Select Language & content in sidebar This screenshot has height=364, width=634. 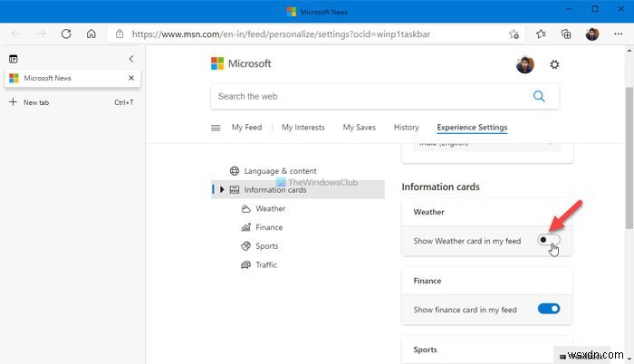tap(280, 171)
